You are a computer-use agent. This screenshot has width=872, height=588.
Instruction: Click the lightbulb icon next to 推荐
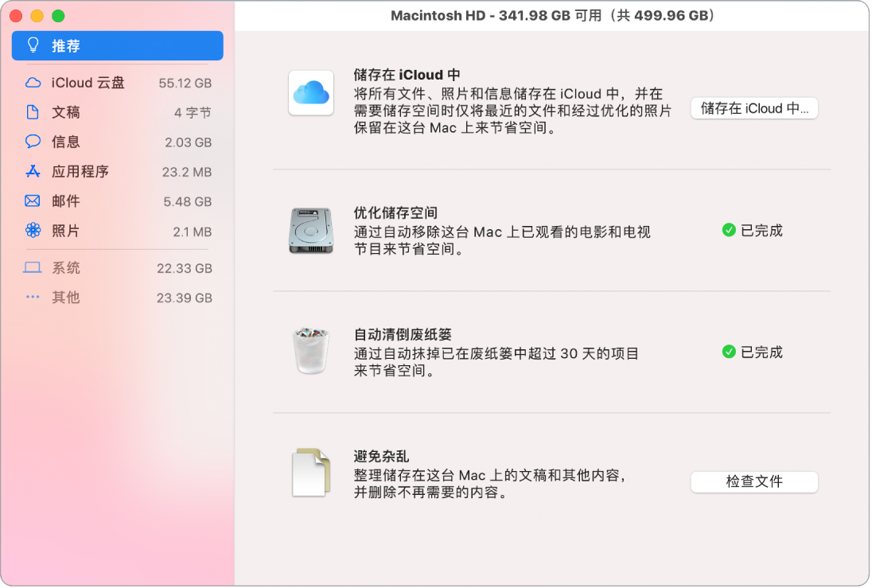pyautogui.click(x=33, y=45)
